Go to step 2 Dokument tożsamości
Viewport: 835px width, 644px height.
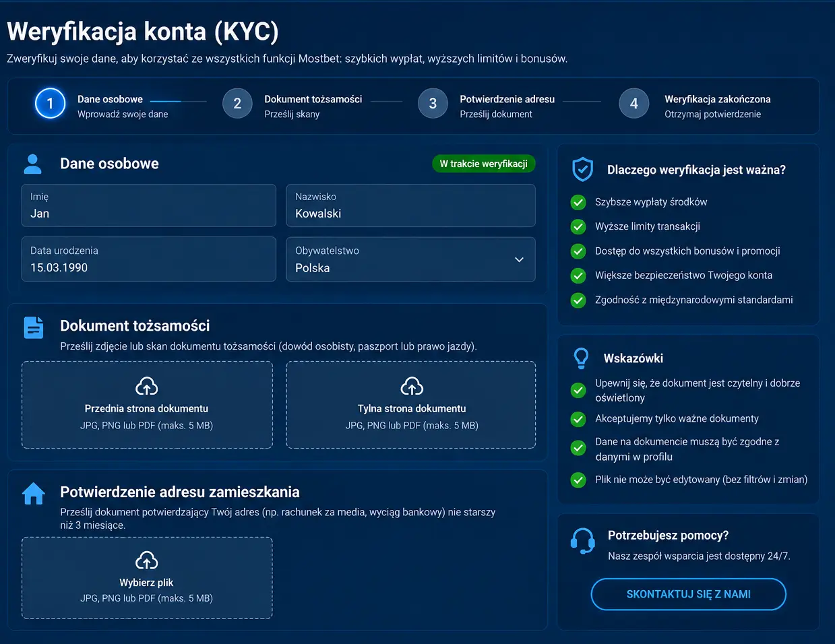292,104
